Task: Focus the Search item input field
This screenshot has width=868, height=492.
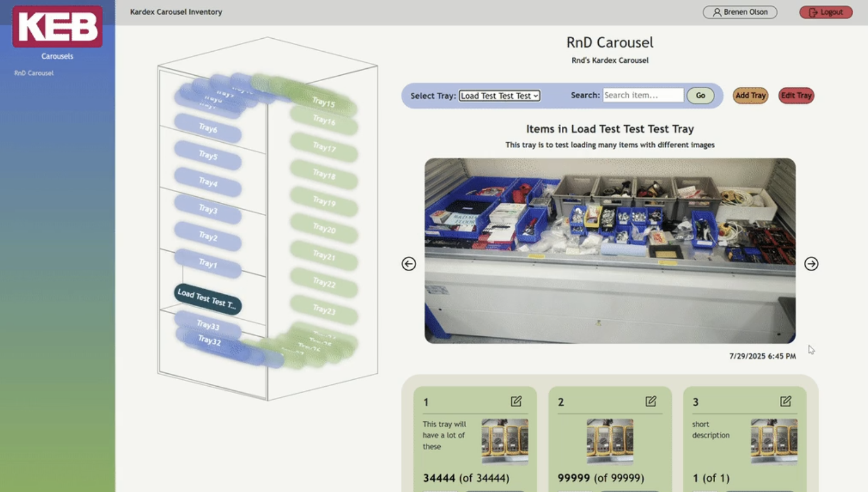Action: coord(643,95)
